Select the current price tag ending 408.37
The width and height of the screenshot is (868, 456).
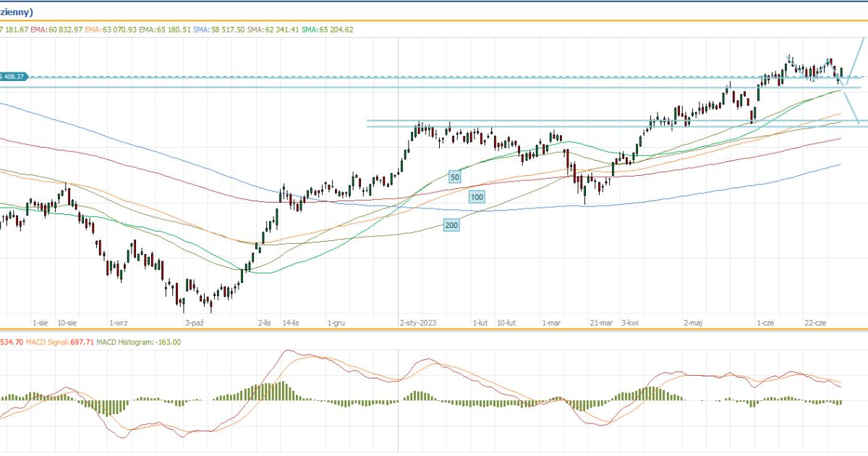click(13, 77)
